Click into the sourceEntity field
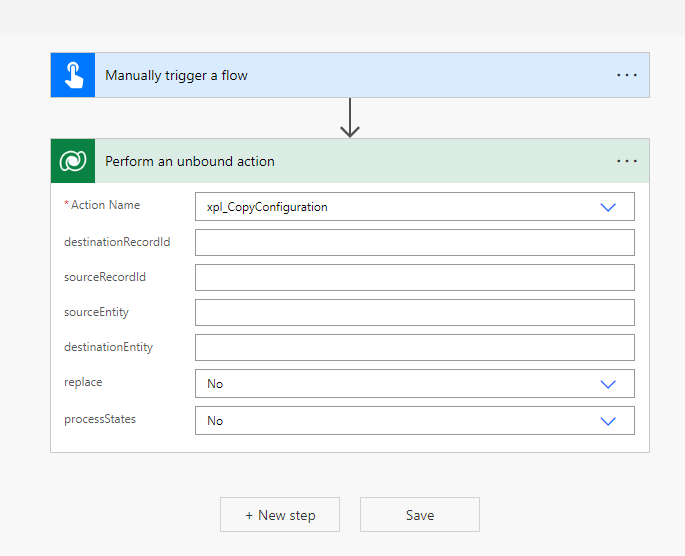 (415, 312)
